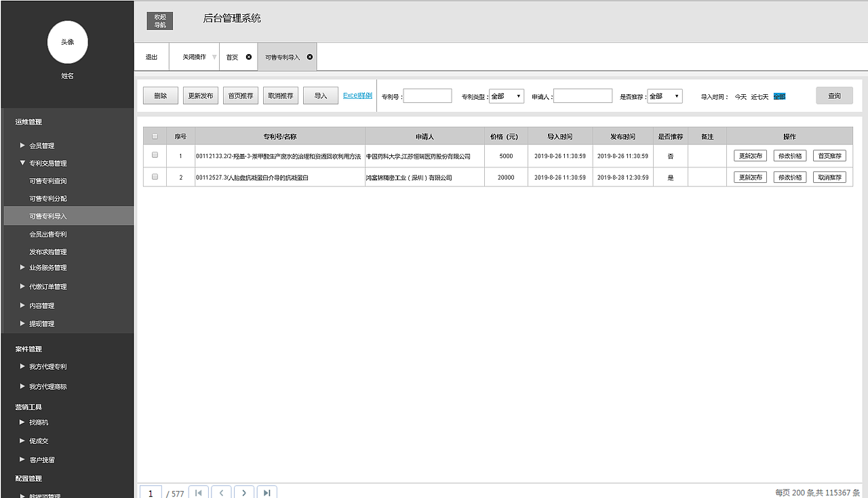Viewport: 868px width, 498px height.
Task: Click the 导入时间 column header
Action: 560,136
